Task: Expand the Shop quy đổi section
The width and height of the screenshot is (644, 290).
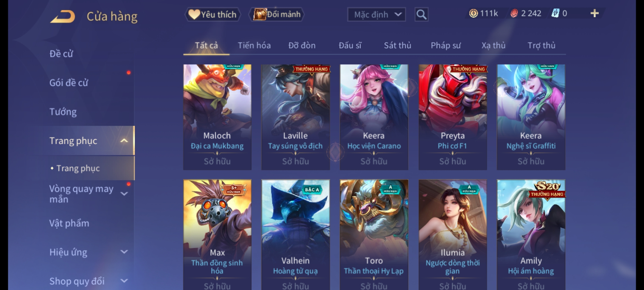Action: click(124, 281)
